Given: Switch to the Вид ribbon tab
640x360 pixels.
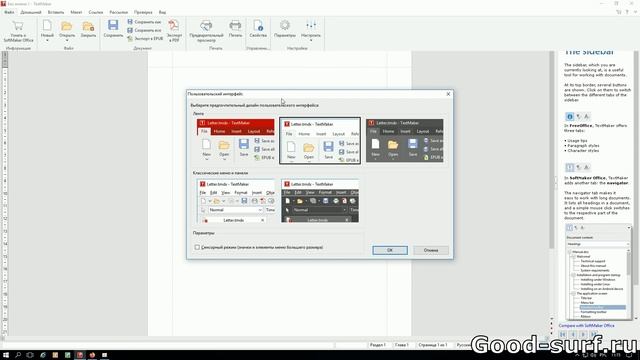Looking at the screenshot, I should click(x=162, y=12).
